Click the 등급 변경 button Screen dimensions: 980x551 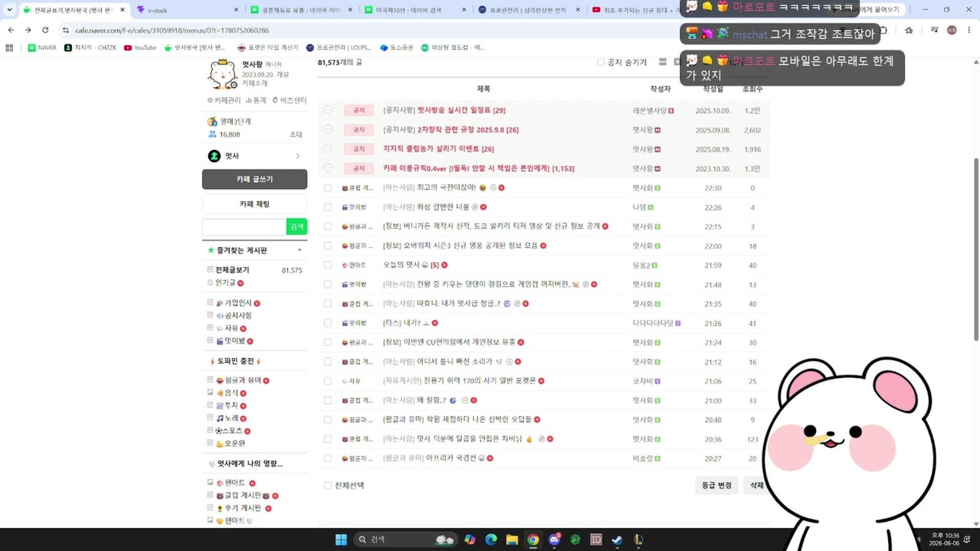click(x=717, y=485)
